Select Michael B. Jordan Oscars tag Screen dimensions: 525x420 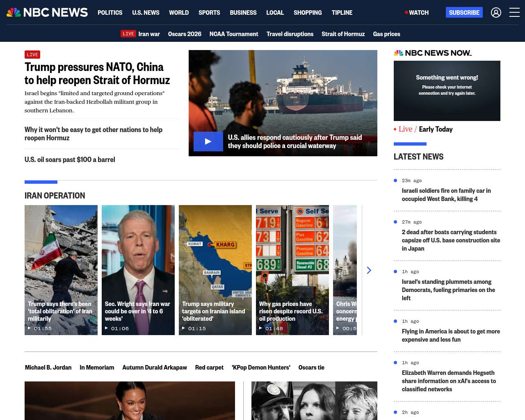coord(48,367)
